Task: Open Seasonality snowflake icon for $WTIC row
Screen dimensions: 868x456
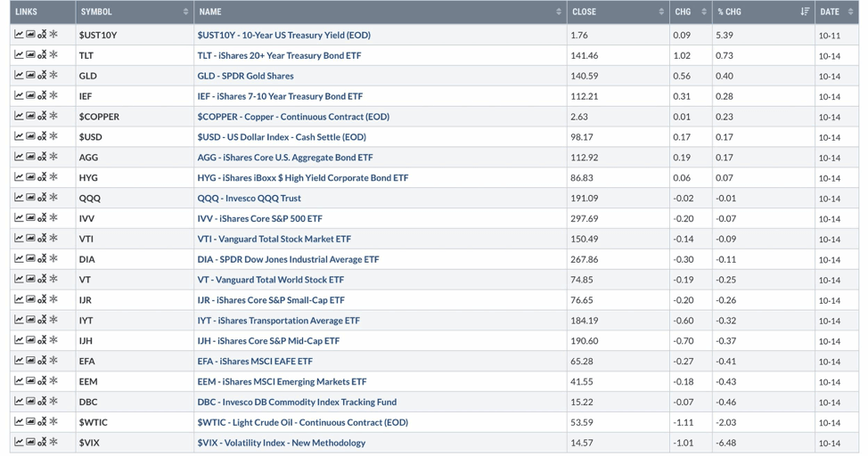Action: [53, 421]
